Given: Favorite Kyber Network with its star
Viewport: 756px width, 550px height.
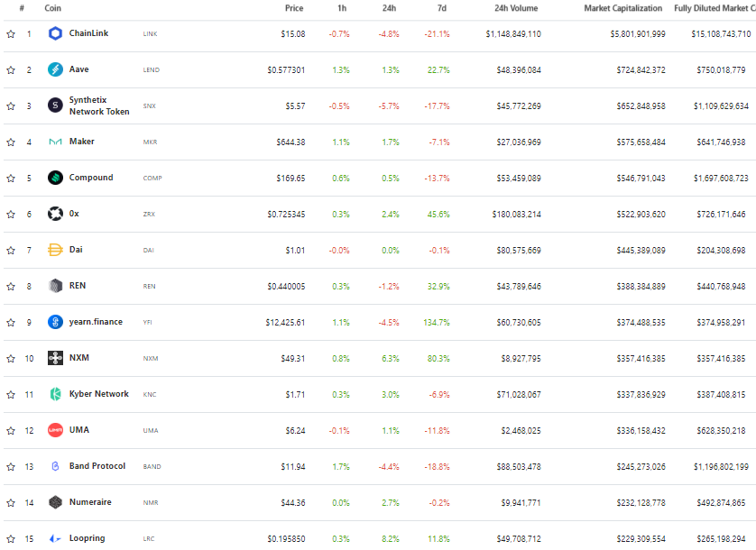Looking at the screenshot, I should pyautogui.click(x=11, y=395).
